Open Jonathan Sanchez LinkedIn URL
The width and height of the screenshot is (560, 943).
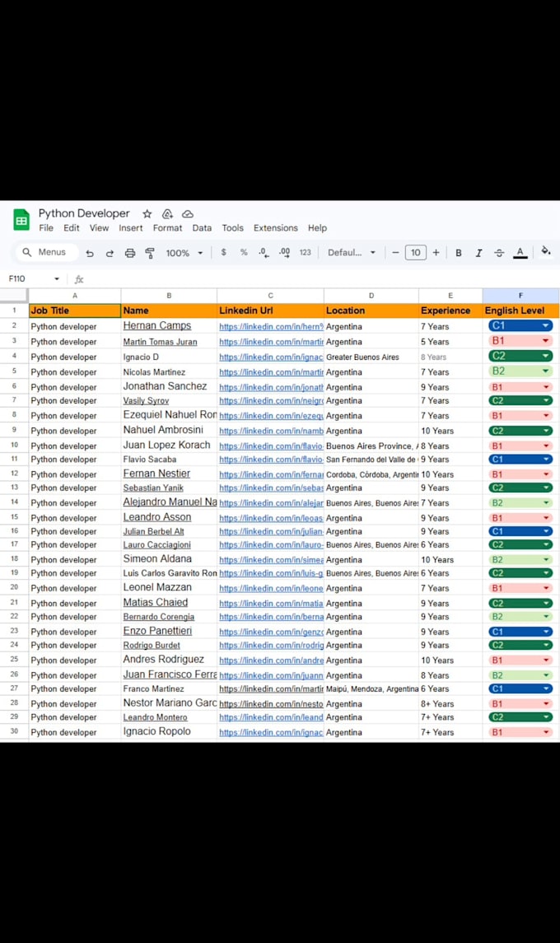tap(271, 387)
